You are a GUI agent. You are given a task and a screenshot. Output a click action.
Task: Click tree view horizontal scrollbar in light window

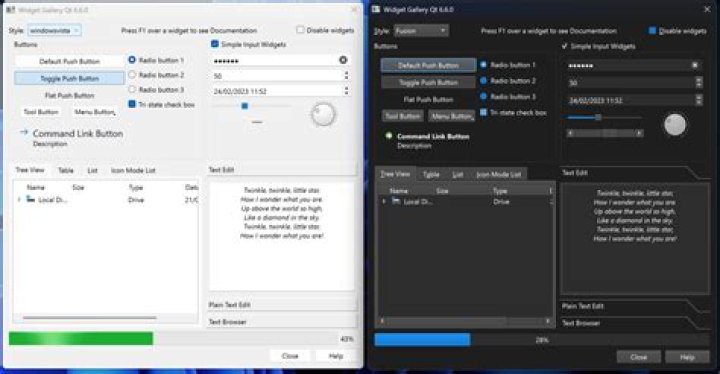point(90,317)
